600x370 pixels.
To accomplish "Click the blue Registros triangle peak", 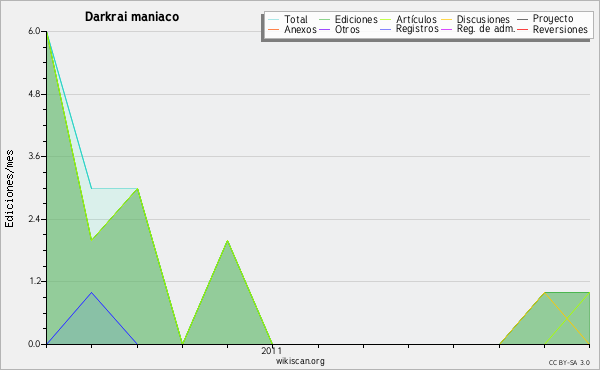I will point(91,293).
